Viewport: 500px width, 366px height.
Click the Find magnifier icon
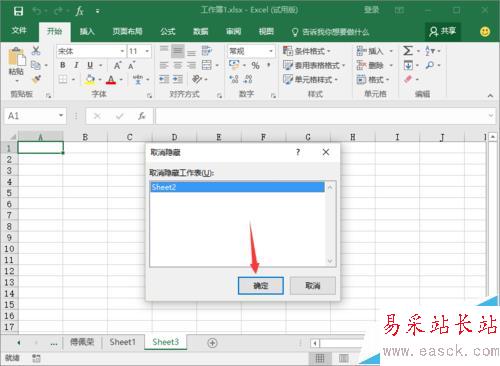coord(430,65)
